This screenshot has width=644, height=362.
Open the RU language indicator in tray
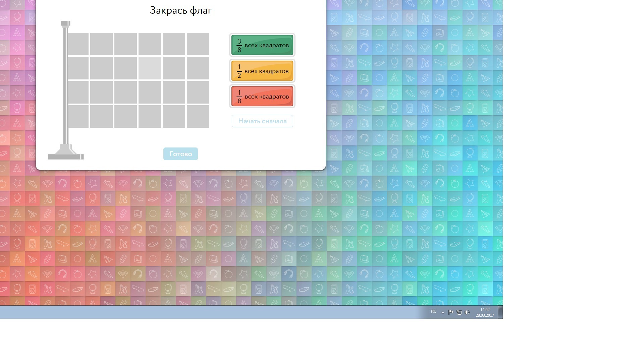[434, 312]
